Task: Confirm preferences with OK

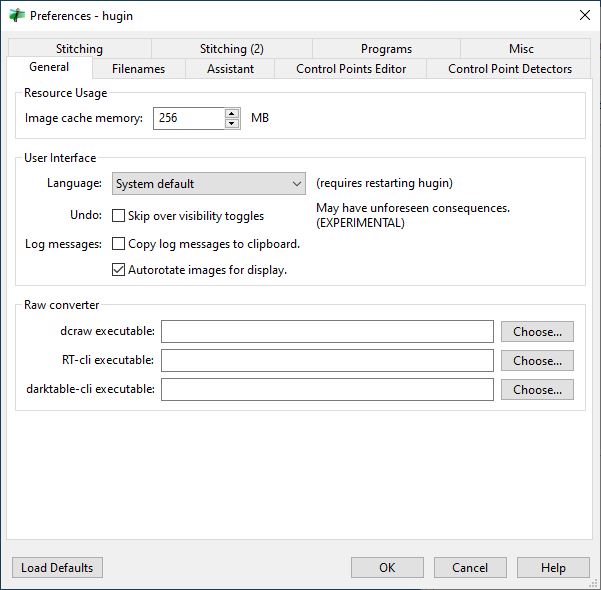Action: click(x=387, y=567)
